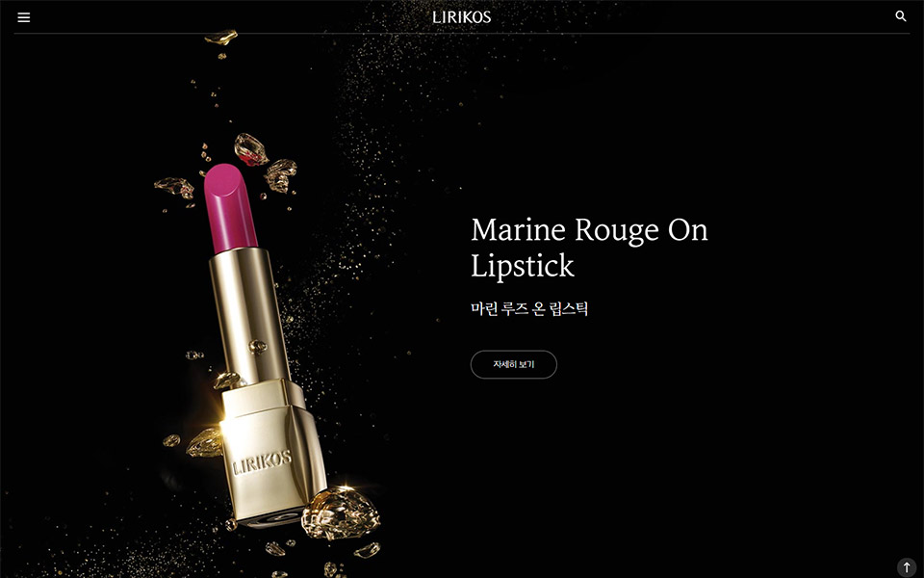Viewport: 924px width, 578px height.
Task: Click the crystal containing red above the lipstick
Action: click(250, 150)
